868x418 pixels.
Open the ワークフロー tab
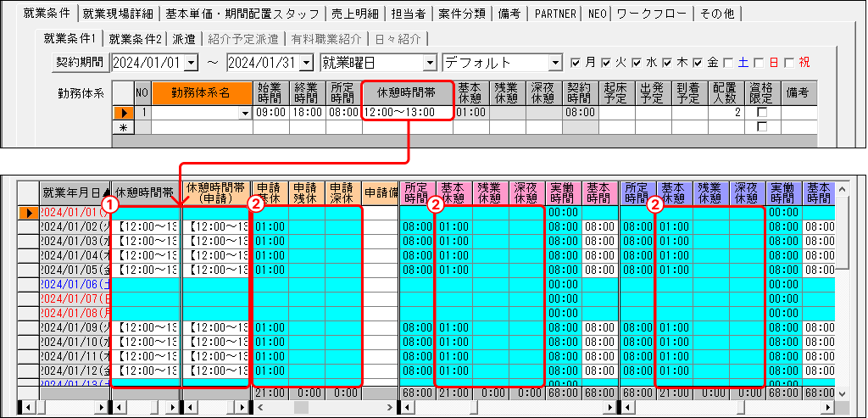coord(653,14)
